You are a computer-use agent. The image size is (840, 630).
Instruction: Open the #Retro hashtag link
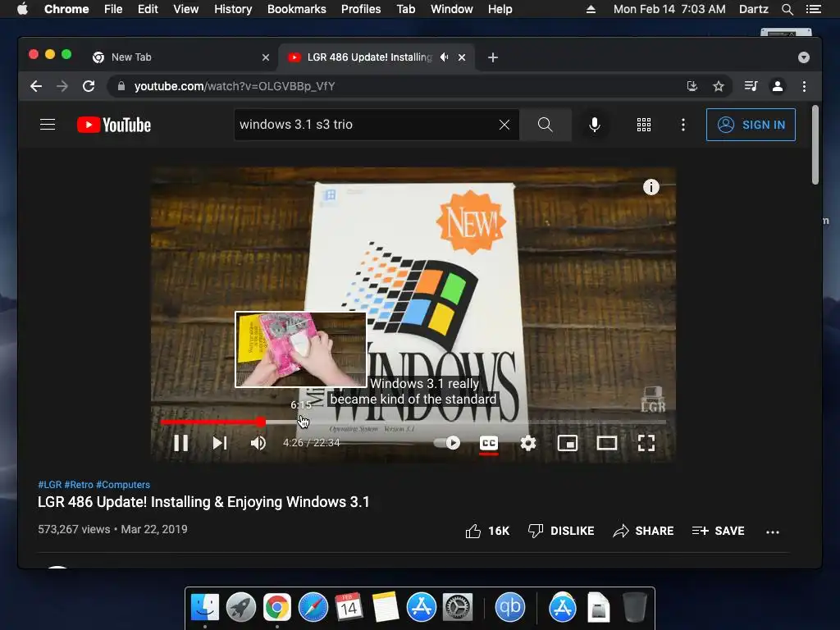click(79, 485)
